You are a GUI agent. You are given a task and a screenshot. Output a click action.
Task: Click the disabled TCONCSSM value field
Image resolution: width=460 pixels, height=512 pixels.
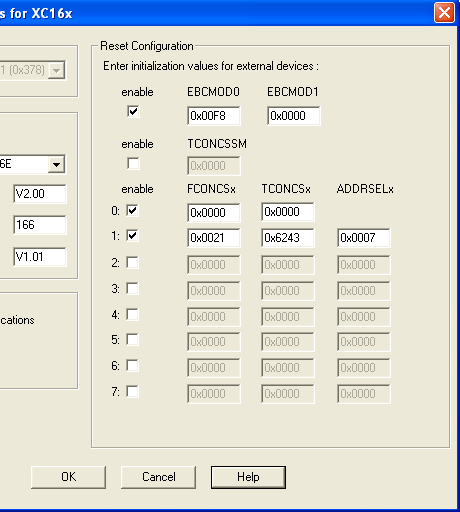coord(214,166)
